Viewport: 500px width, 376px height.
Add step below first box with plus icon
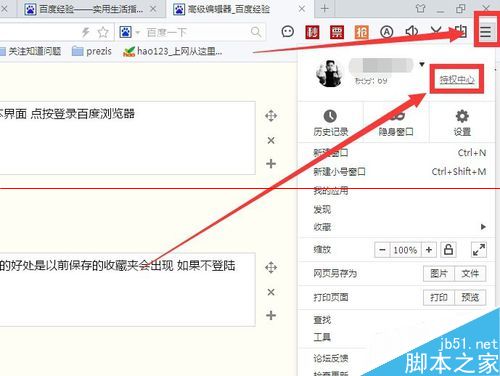271,164
